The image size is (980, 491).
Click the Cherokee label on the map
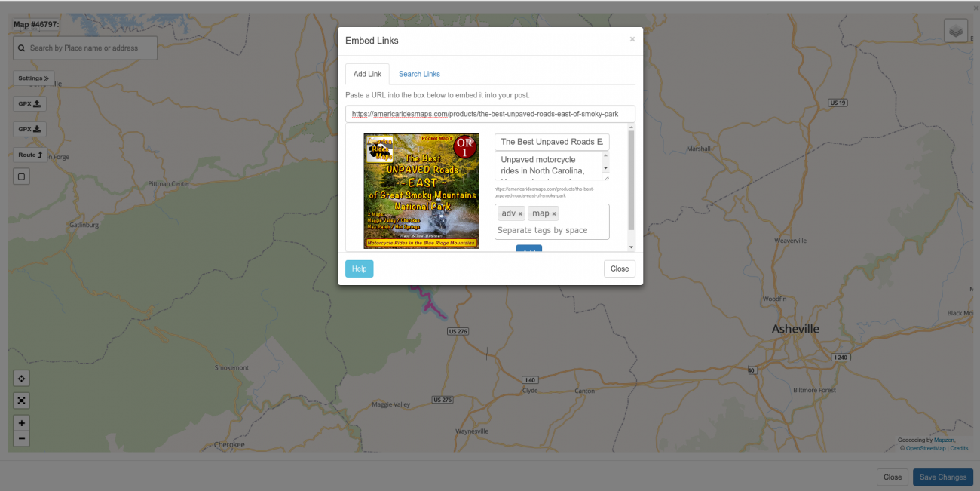click(230, 445)
